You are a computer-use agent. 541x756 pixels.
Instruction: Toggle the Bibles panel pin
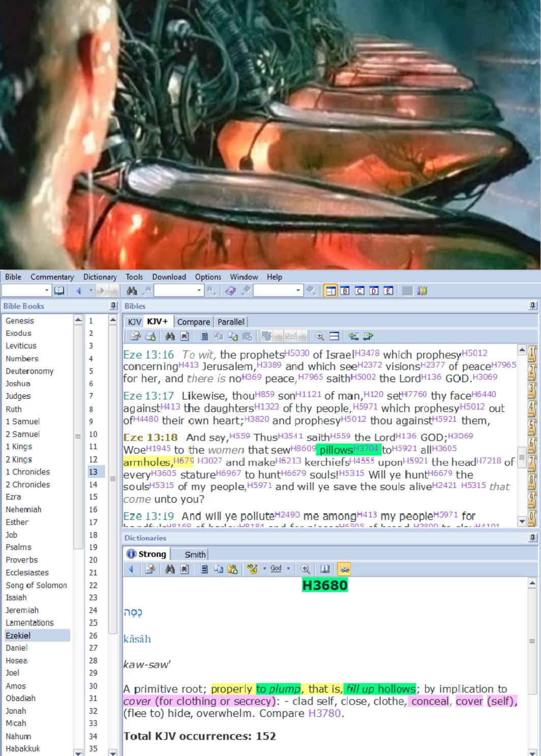[x=532, y=306]
